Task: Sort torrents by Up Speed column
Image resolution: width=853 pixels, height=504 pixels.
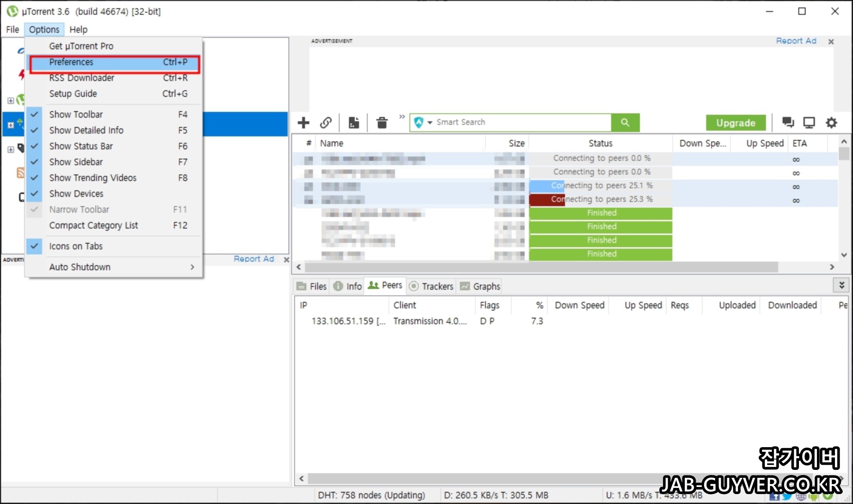Action: click(x=759, y=143)
